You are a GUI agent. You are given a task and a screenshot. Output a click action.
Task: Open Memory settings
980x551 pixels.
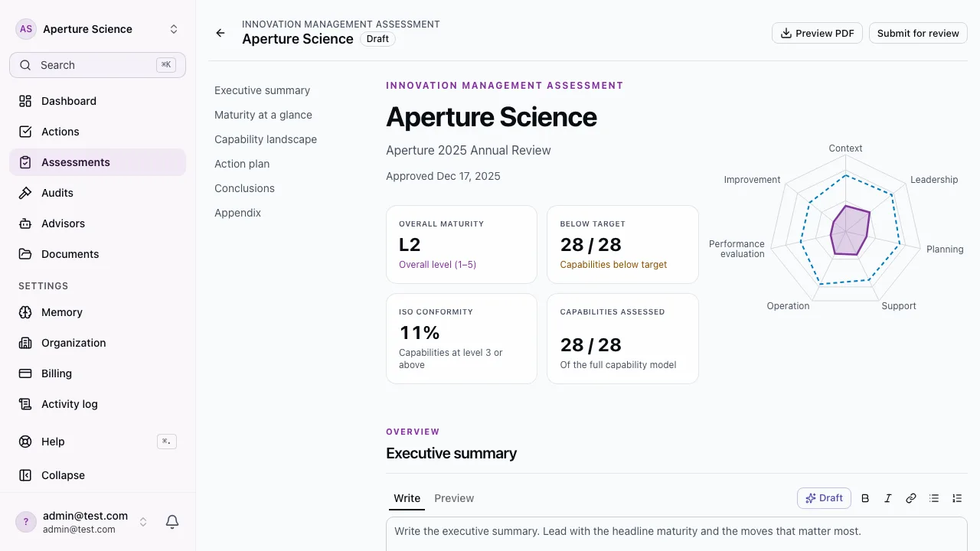97,312
